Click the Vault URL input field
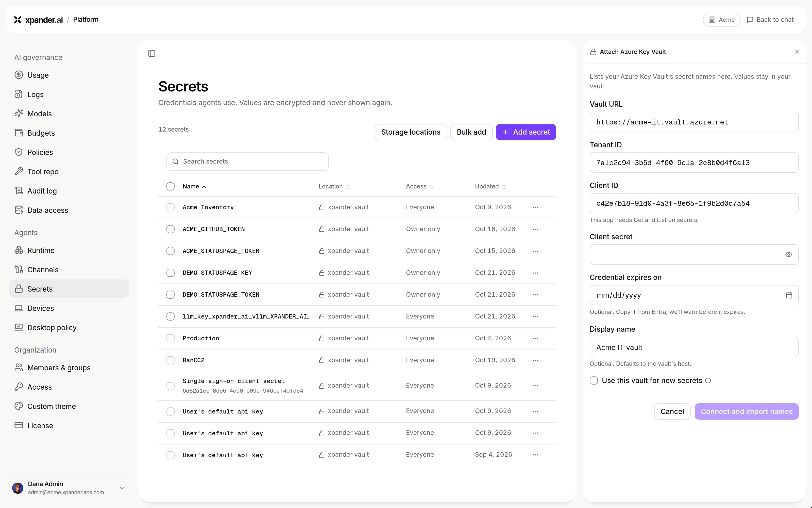Screen dimensions: 812x508 [694, 122]
